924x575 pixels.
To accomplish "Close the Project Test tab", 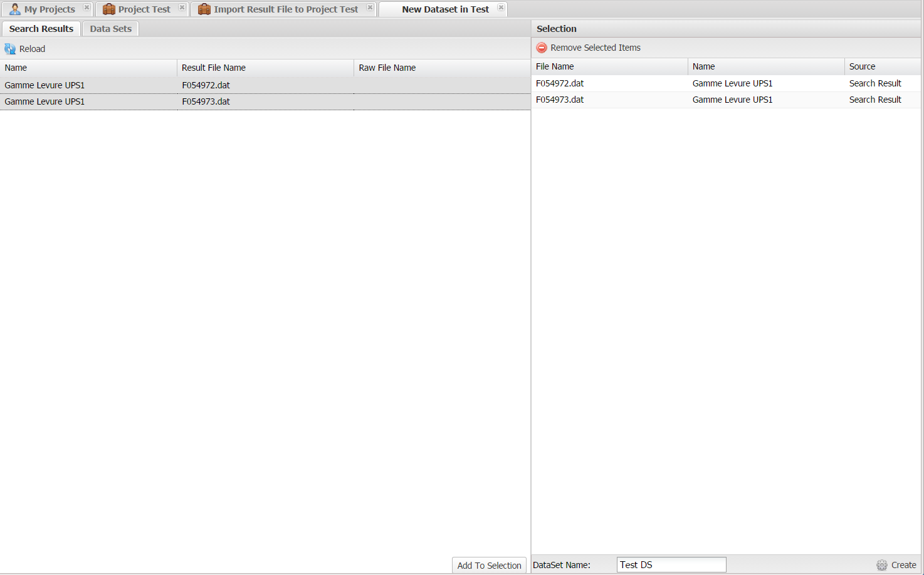I will 182,8.
